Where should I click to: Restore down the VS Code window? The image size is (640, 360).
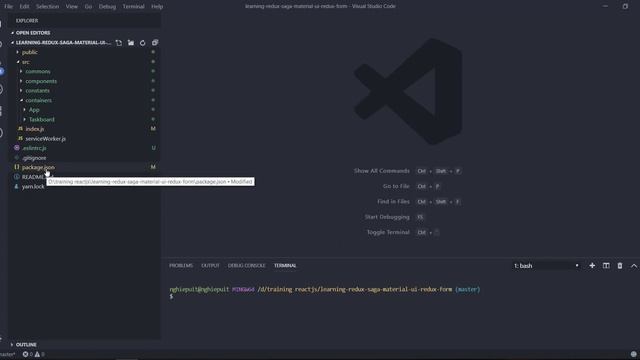[x=625, y=6]
